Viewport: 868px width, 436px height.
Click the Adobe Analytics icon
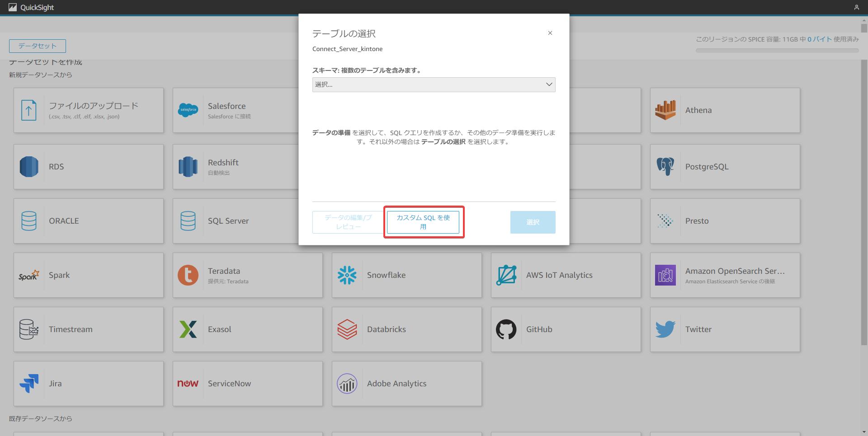point(347,384)
